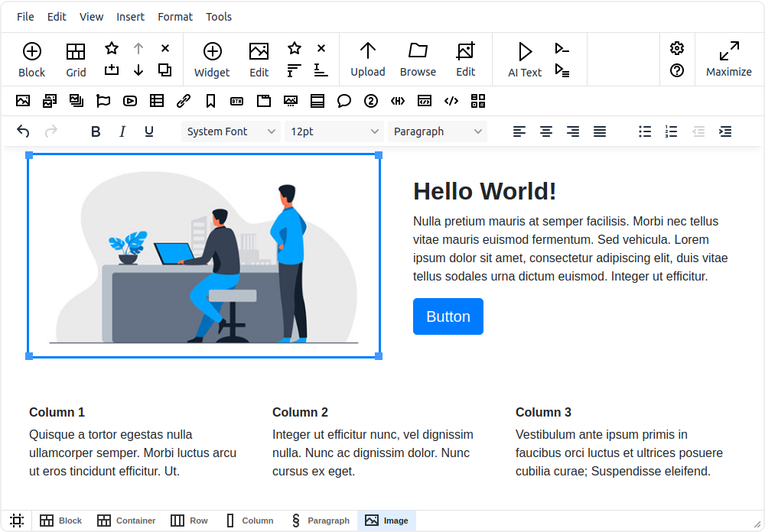Select Container in the breadcrumb bar

(x=126, y=521)
